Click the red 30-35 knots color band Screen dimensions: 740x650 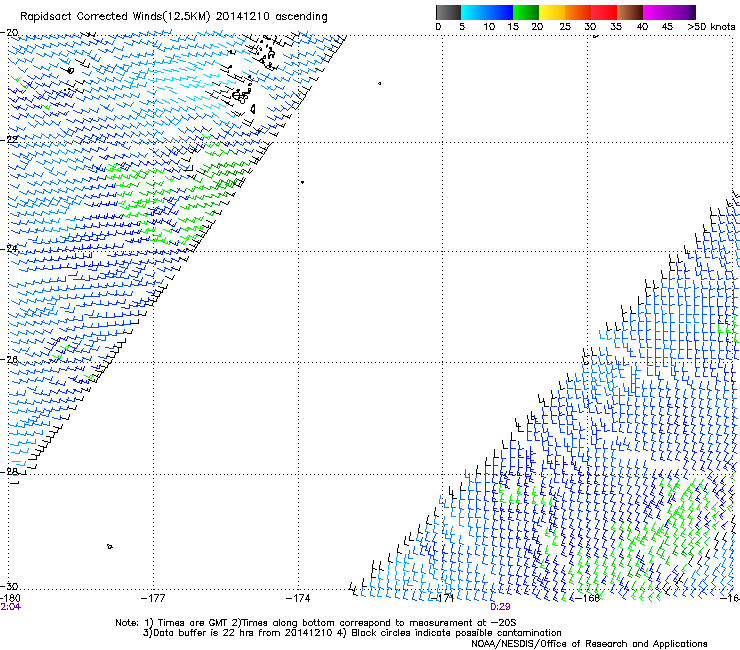coord(604,12)
